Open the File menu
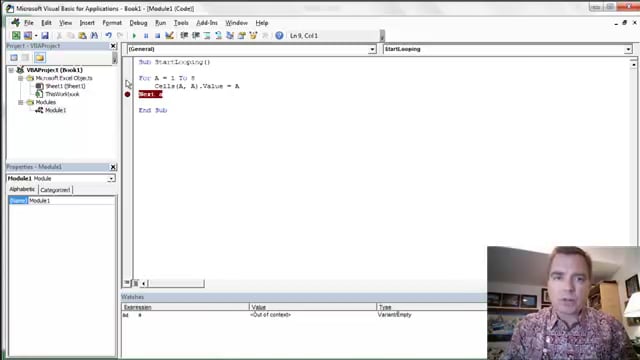 [29, 23]
